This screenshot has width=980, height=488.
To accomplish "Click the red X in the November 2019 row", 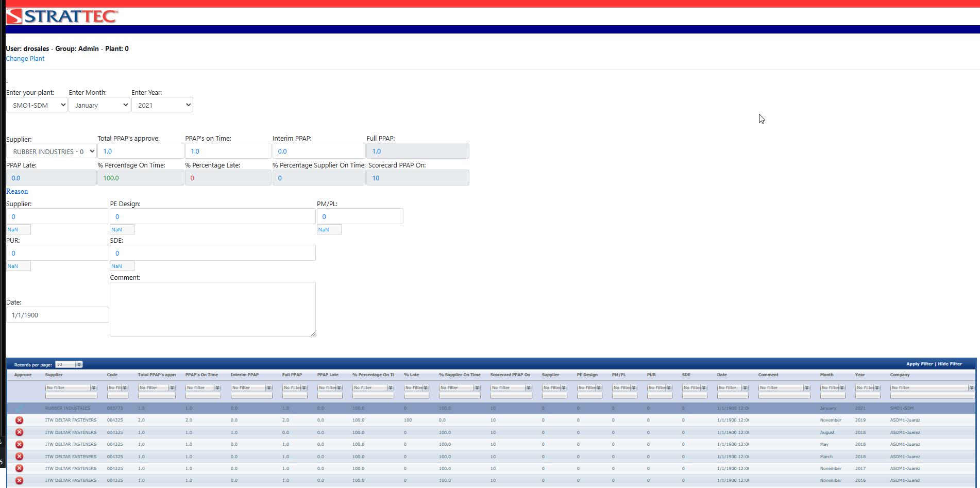I will click(x=20, y=420).
